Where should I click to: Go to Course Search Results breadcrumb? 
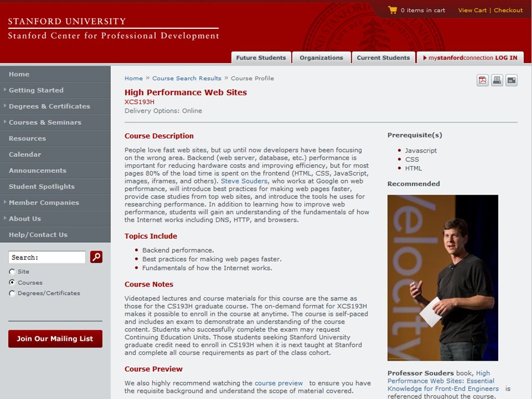(187, 78)
